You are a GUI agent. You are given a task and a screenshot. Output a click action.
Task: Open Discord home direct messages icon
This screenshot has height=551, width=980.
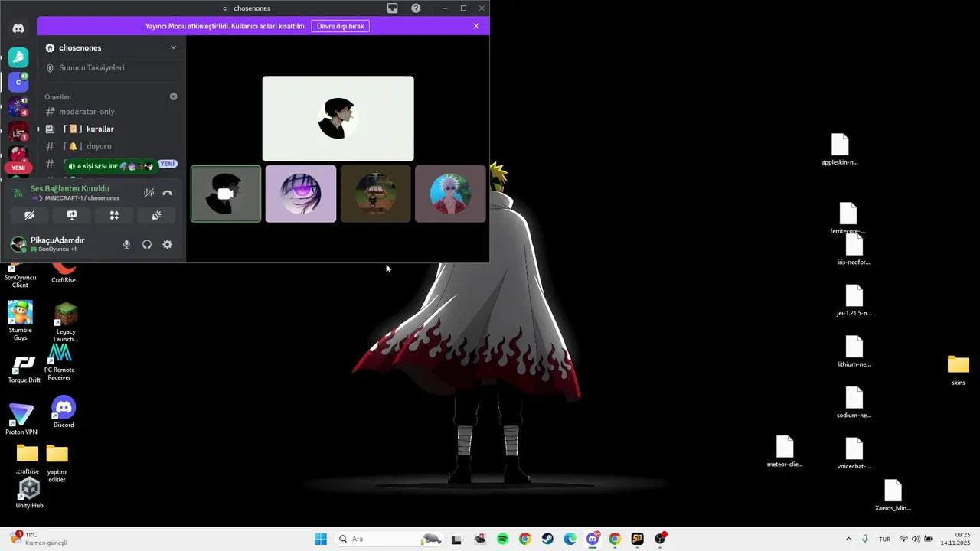(18, 28)
